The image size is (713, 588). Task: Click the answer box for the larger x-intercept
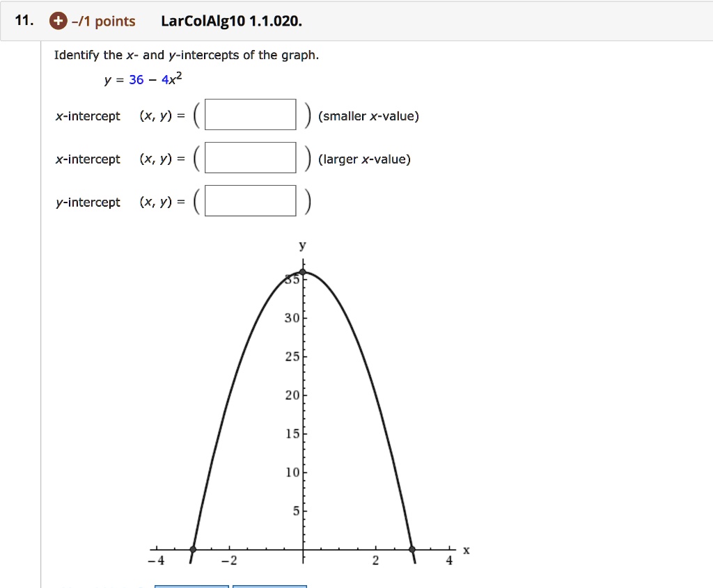pos(249,157)
